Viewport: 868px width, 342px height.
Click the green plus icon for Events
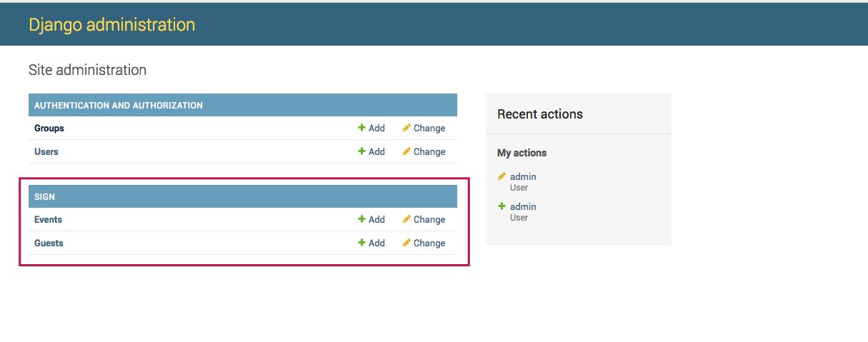click(x=361, y=219)
